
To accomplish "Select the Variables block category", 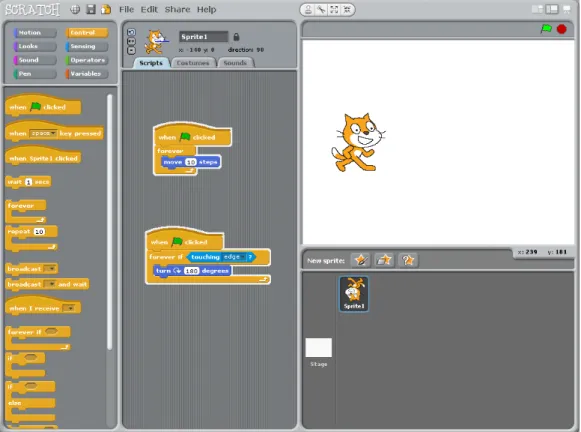I will pos(87,74).
